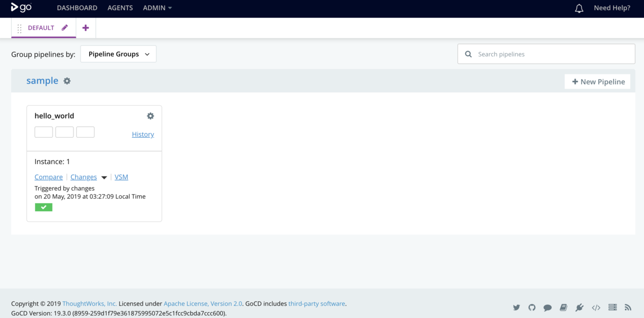The image size is (644, 318).
Task: Click the search magnifier icon
Action: tap(469, 54)
